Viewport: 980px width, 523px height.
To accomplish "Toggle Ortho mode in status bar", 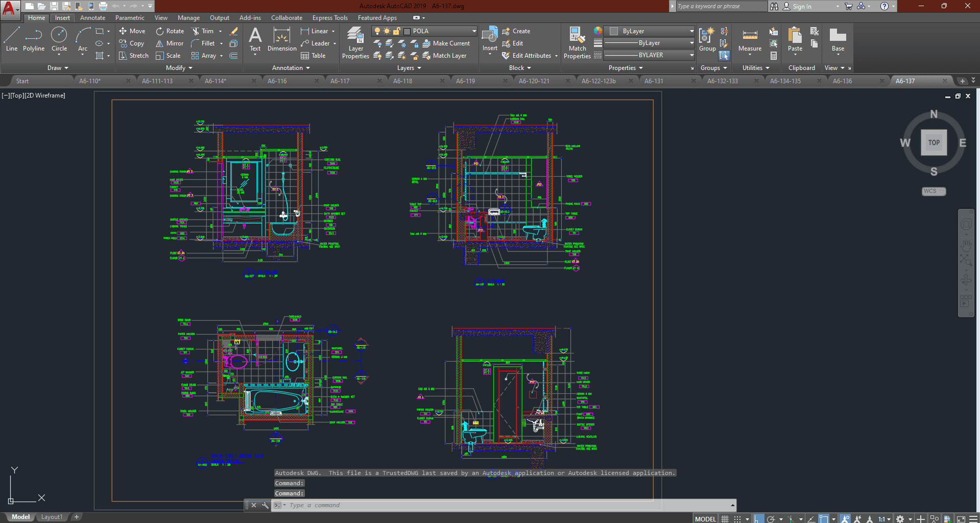I will tap(758, 519).
